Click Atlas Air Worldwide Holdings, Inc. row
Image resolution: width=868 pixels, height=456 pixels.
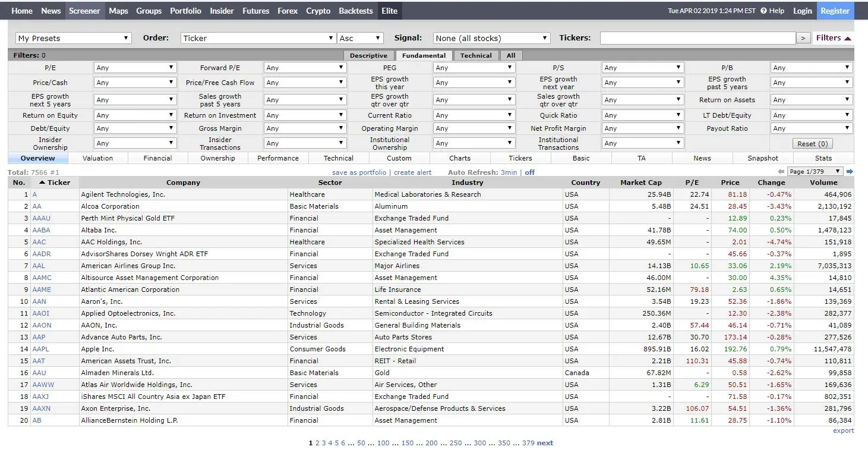point(431,385)
